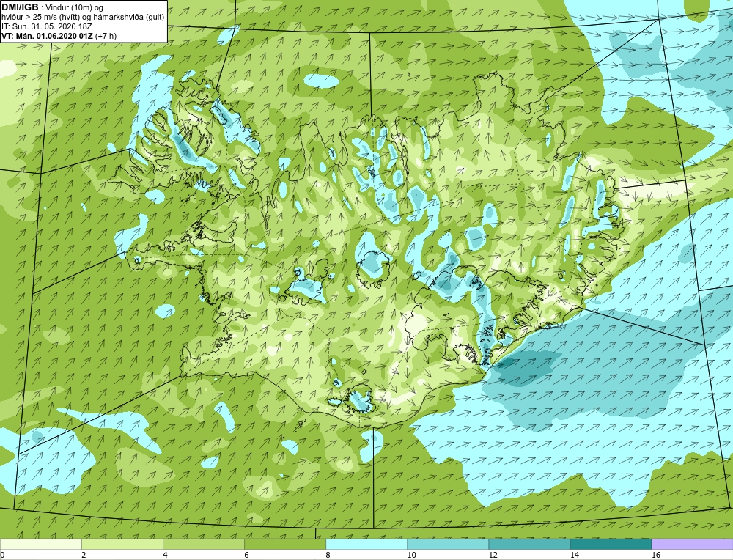Click the teal 12–14 legend swatch

pos(528,544)
